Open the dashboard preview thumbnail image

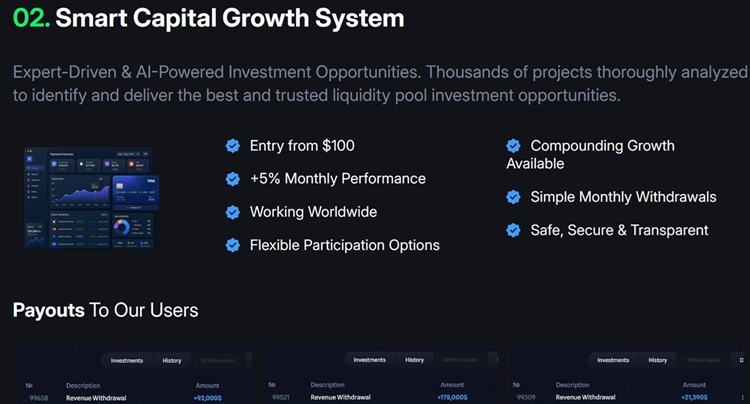point(92,198)
